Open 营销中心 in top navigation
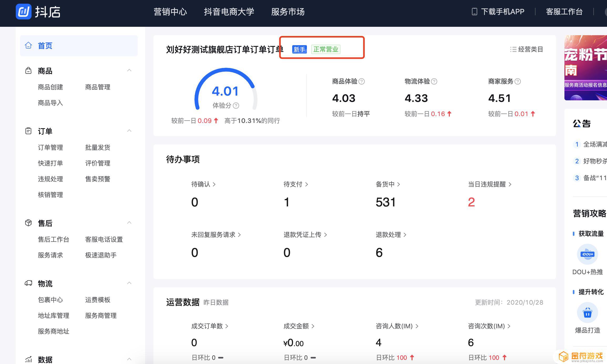607x364 pixels. 170,12
